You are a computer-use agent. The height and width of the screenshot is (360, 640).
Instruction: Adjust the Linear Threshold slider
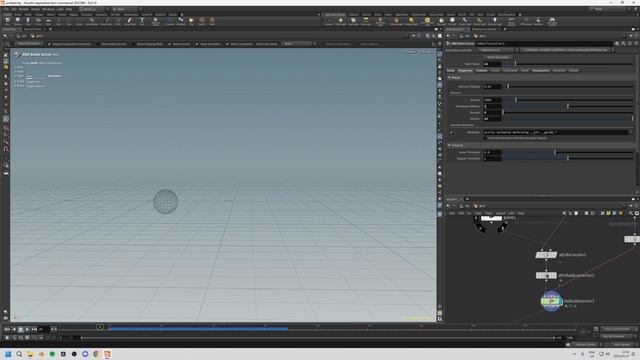click(568, 152)
